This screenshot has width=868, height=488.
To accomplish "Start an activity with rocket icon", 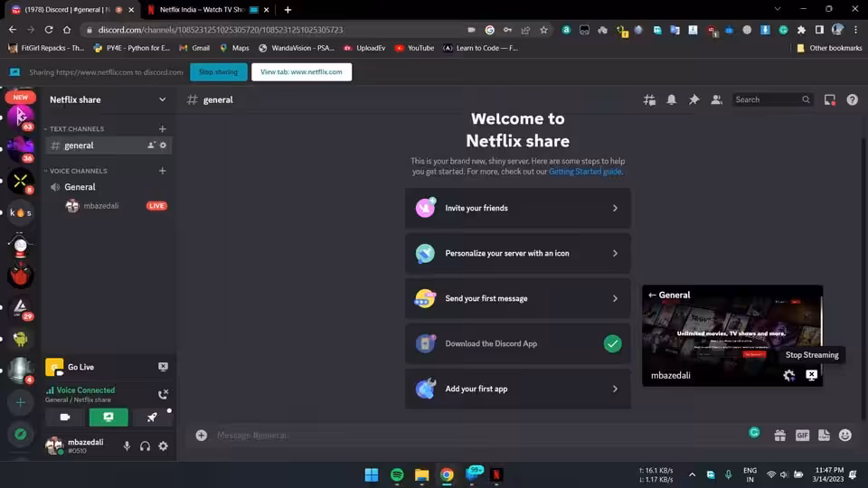I will coord(152,418).
